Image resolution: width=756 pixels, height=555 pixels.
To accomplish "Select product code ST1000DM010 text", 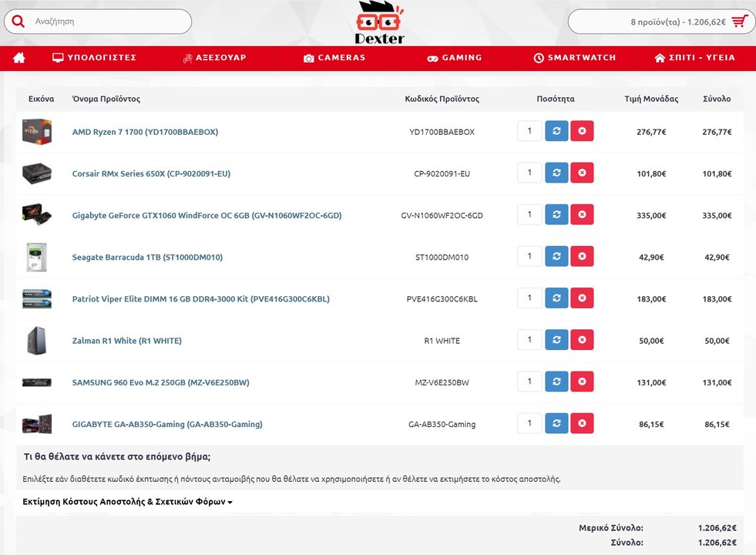I will (442, 257).
